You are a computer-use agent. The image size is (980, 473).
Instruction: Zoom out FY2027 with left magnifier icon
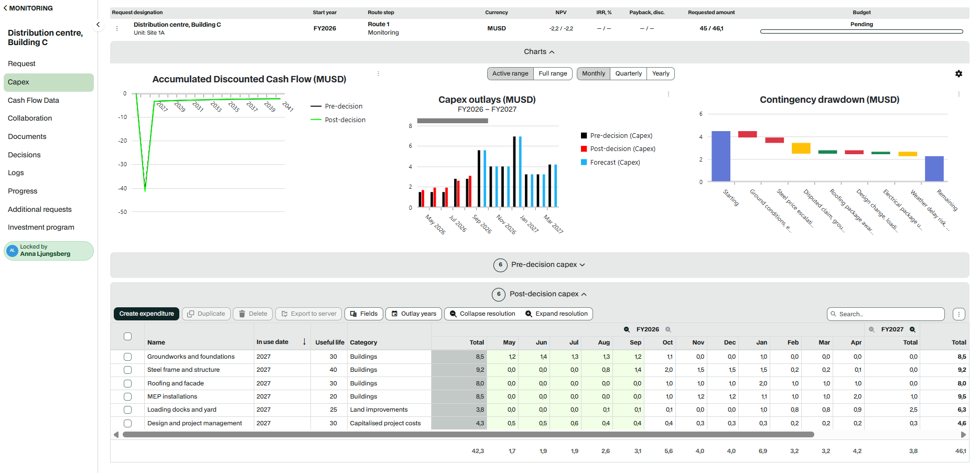coord(871,329)
